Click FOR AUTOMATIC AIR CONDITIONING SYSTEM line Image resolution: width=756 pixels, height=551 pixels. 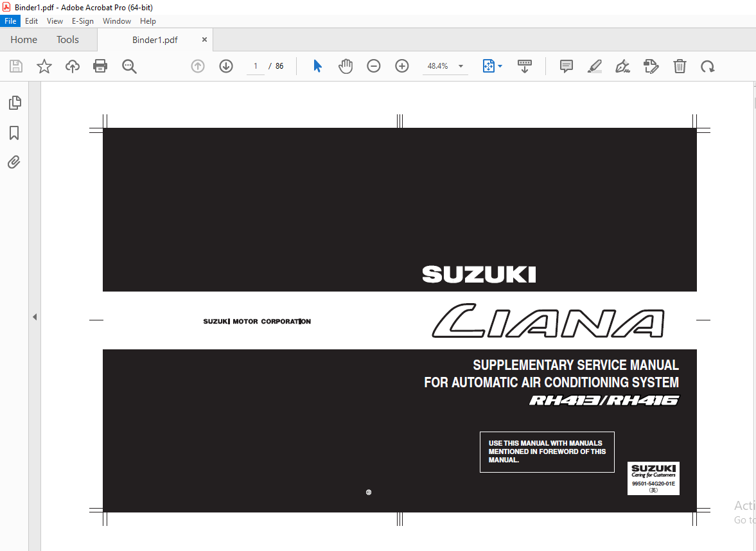[552, 382]
